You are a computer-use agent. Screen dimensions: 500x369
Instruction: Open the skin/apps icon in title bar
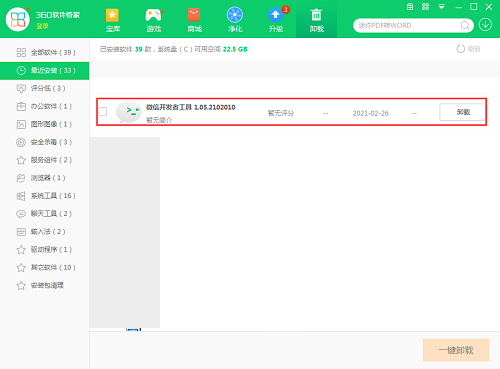426,7
